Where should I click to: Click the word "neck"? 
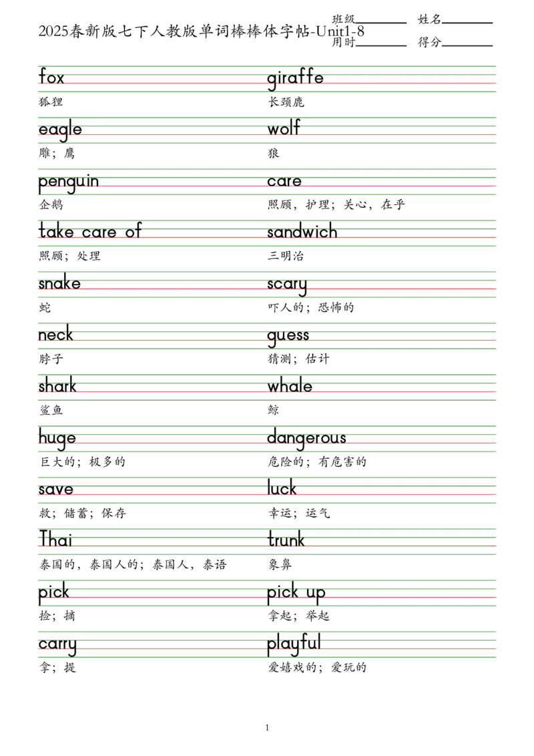(56, 335)
